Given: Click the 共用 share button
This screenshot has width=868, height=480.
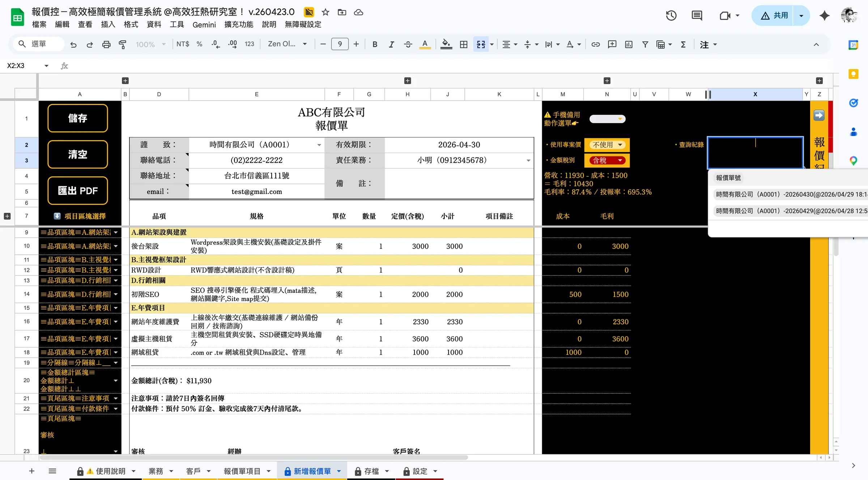Looking at the screenshot, I should 773,16.
